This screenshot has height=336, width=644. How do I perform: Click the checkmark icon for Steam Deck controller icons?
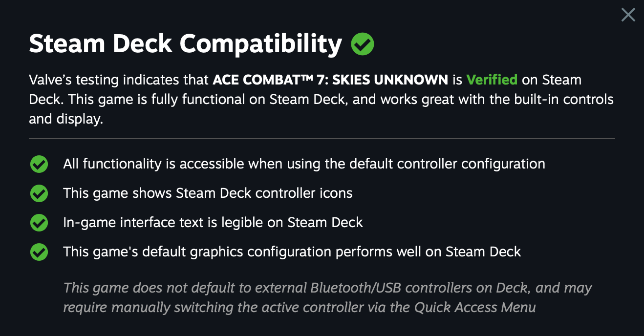click(x=39, y=193)
